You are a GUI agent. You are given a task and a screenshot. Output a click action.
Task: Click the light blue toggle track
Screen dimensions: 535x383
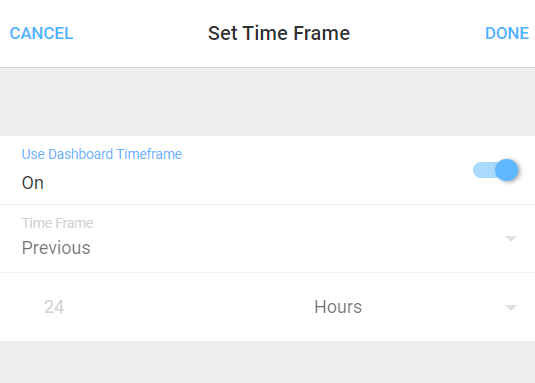(484, 170)
